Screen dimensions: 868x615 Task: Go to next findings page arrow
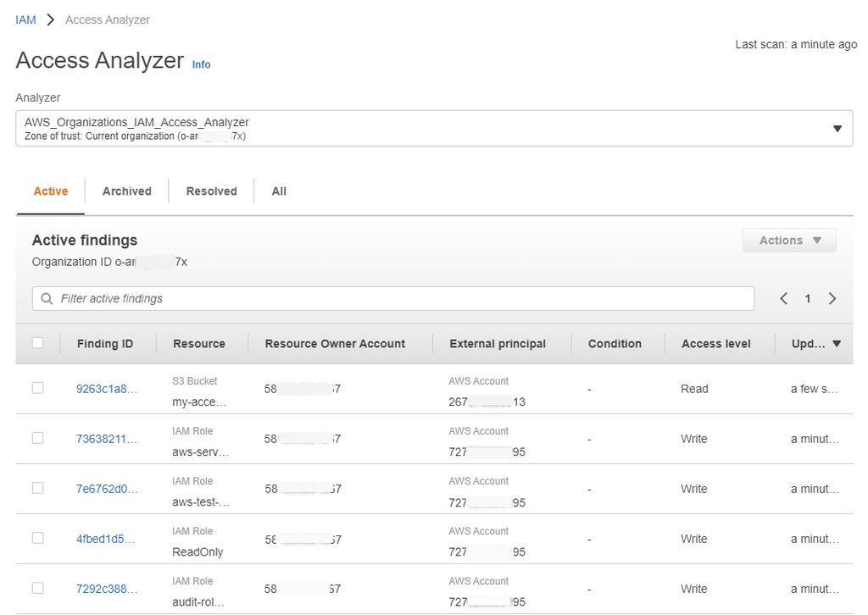coord(832,299)
